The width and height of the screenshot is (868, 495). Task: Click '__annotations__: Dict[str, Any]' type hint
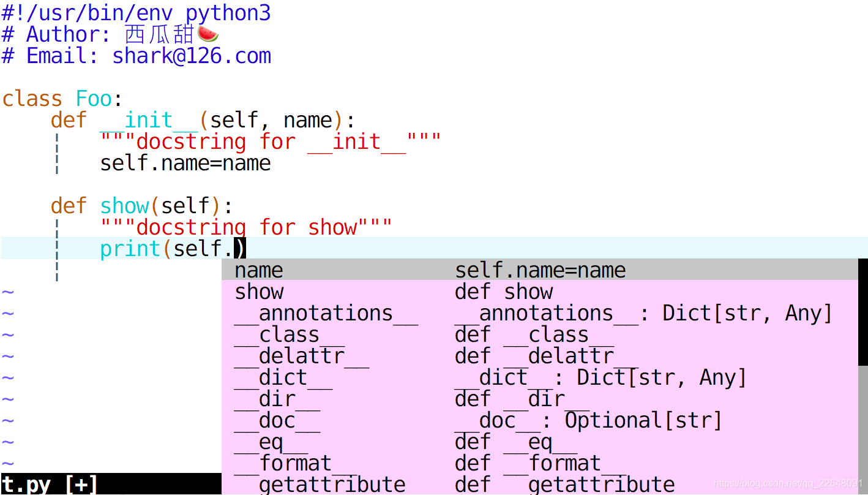click(644, 313)
